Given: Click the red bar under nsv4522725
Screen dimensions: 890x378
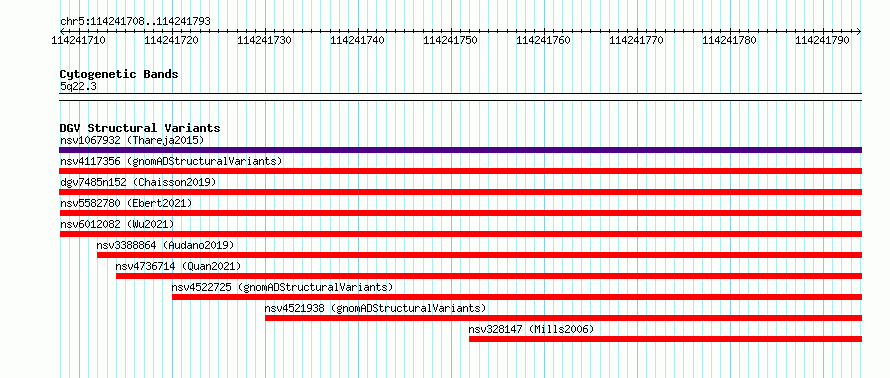Looking at the screenshot, I should tap(517, 297).
